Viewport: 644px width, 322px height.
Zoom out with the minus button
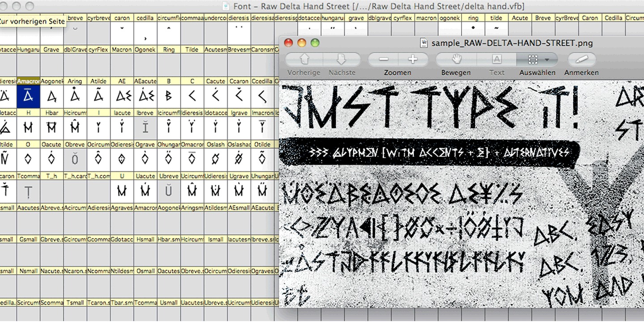click(x=383, y=59)
